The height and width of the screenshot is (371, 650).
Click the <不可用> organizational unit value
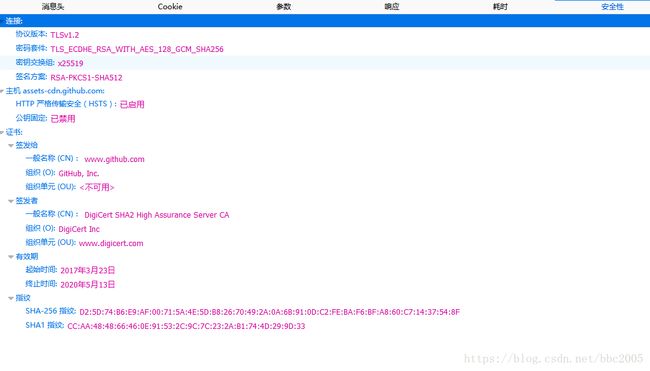pos(97,187)
